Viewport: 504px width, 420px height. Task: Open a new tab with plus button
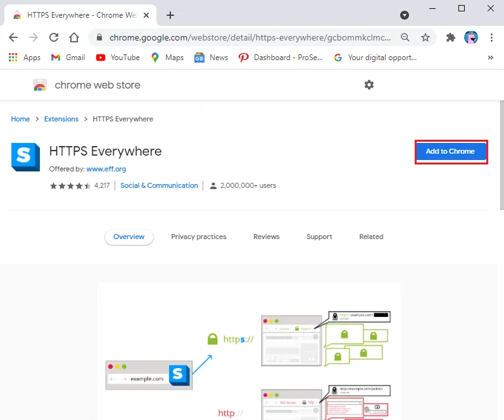tap(170, 15)
